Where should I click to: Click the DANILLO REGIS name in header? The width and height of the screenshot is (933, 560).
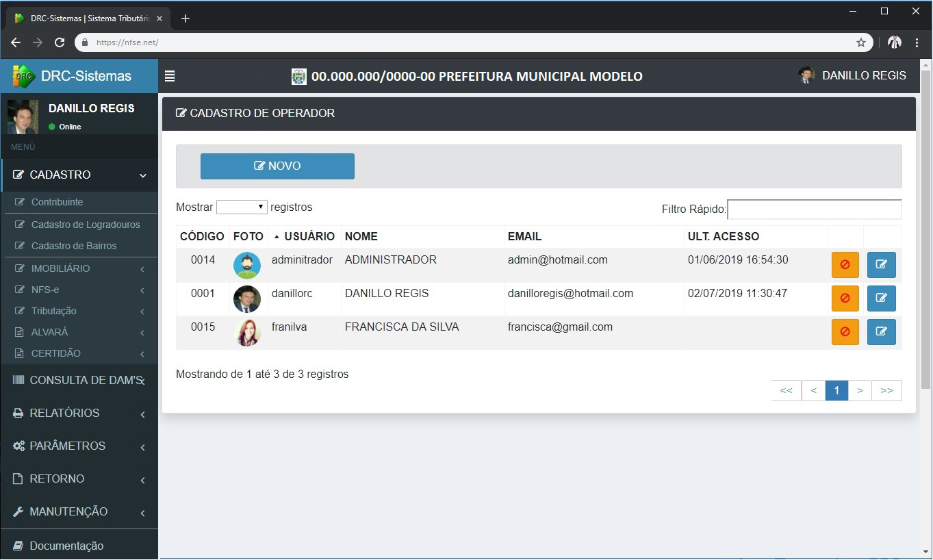point(864,76)
